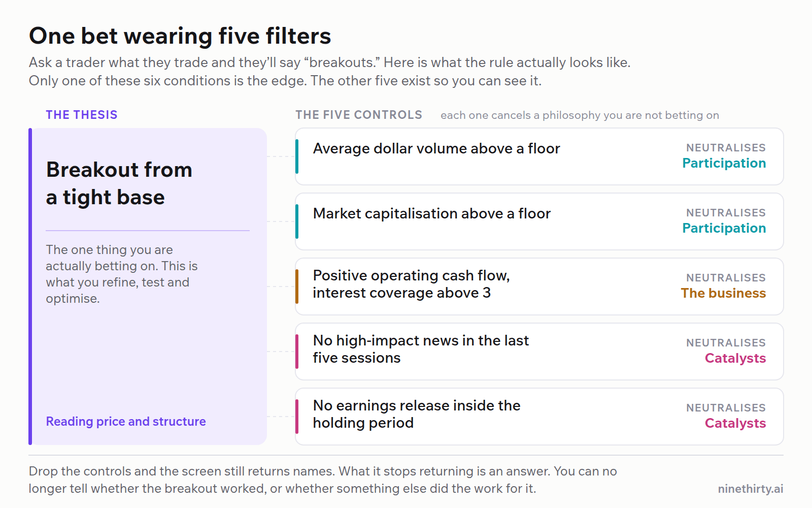
Task: Click the footer note about dropping the controls
Action: 323,480
